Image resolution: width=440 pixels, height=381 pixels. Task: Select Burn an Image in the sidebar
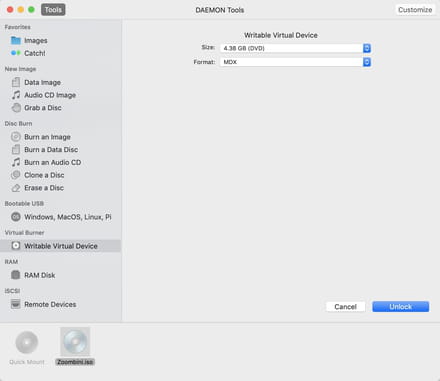(x=47, y=137)
